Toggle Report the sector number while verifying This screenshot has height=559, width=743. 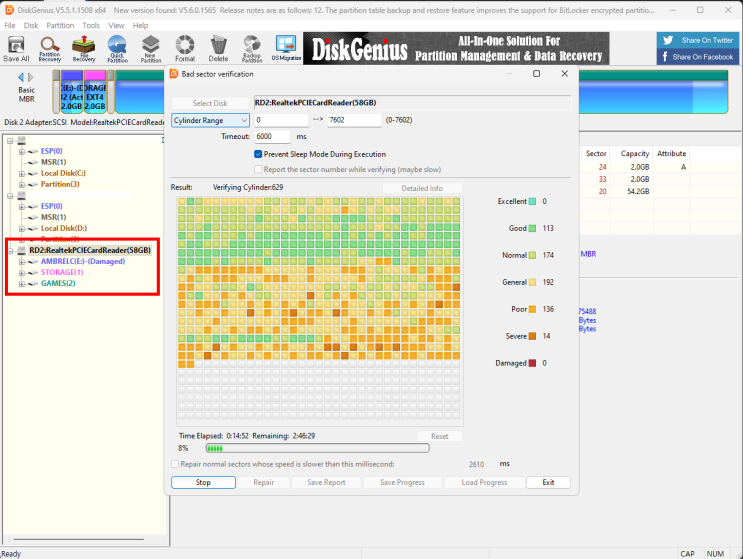click(258, 169)
